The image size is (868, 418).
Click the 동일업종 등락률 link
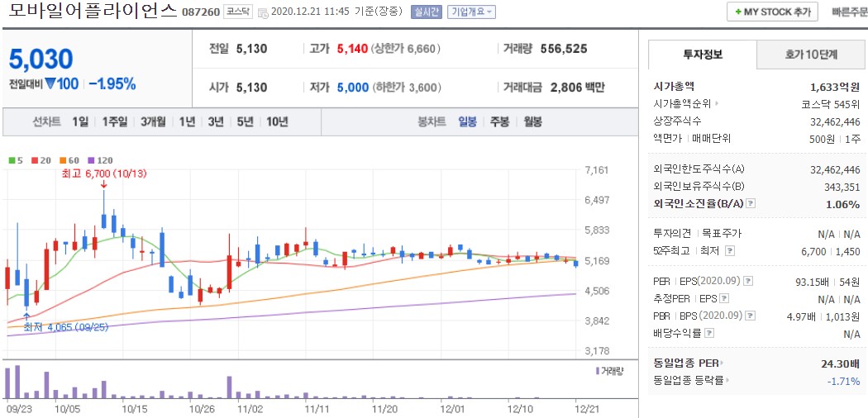click(x=689, y=380)
